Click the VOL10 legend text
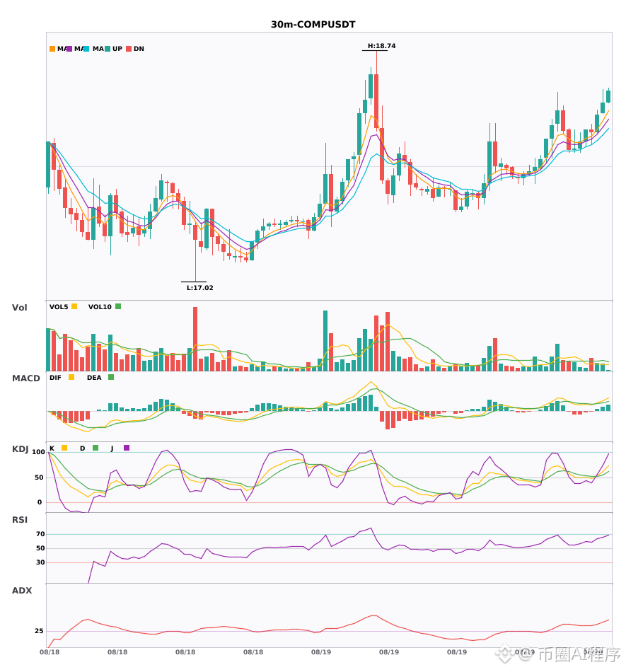Screen dimensions: 626x672 (100, 307)
